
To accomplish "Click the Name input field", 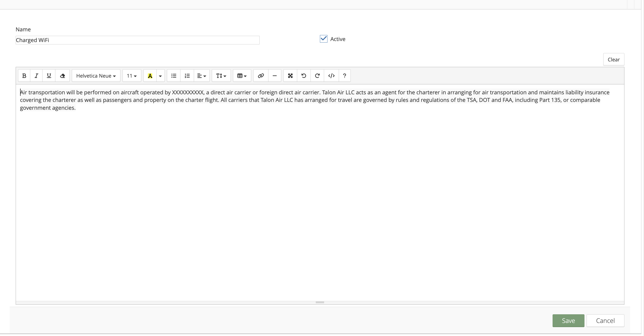I will point(137,40).
